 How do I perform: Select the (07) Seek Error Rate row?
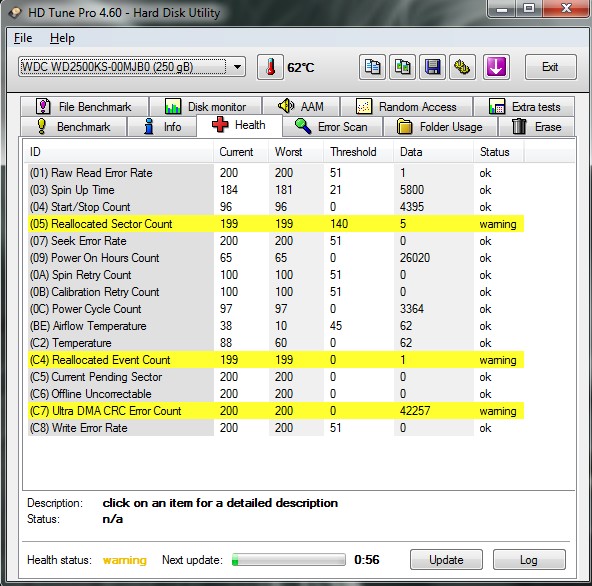pos(276,241)
